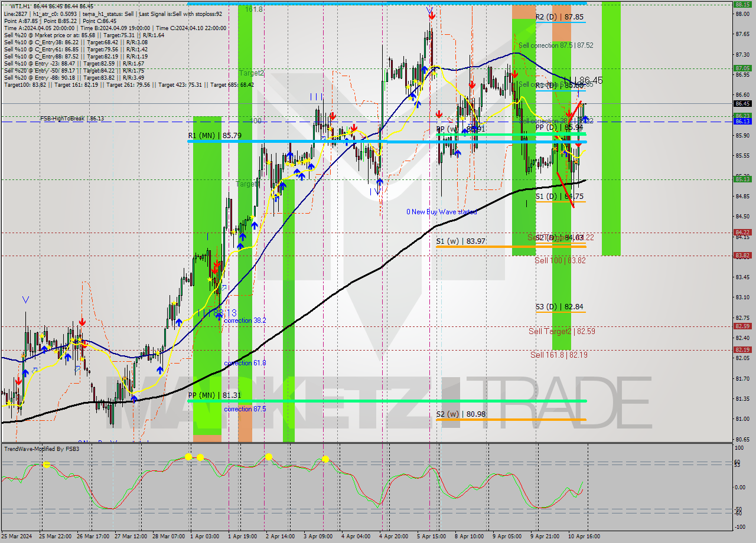Click the red 82.19 price axis tag
The image size is (756, 543).
click(742, 349)
